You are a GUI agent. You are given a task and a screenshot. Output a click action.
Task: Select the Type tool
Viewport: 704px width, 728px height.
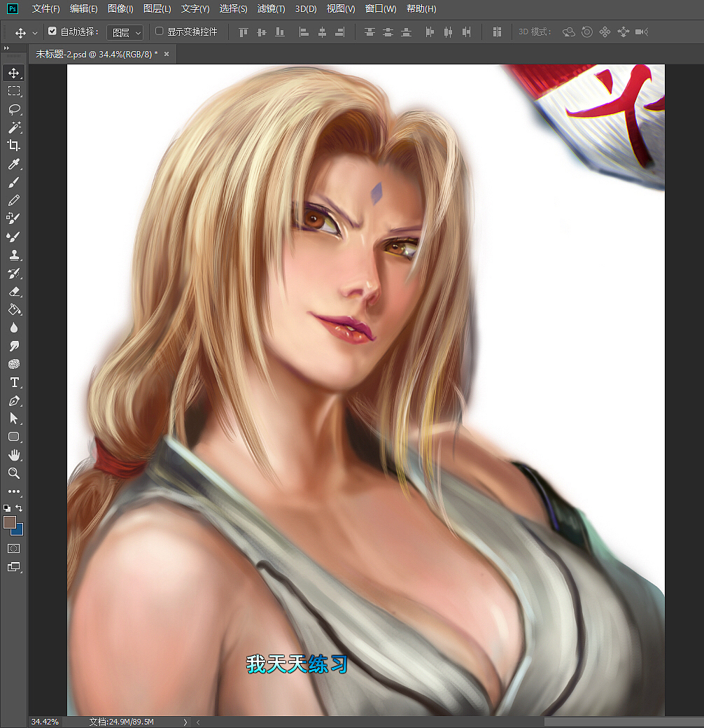[x=13, y=382]
